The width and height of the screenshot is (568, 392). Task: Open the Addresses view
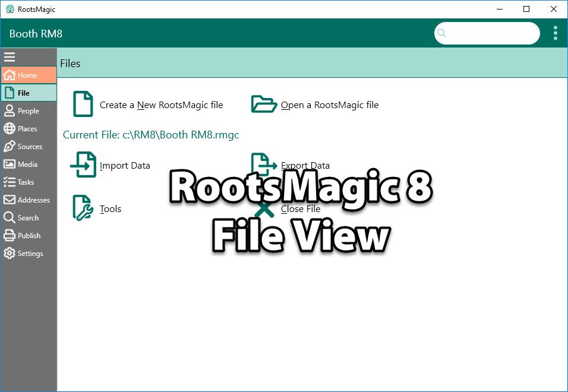(x=29, y=200)
